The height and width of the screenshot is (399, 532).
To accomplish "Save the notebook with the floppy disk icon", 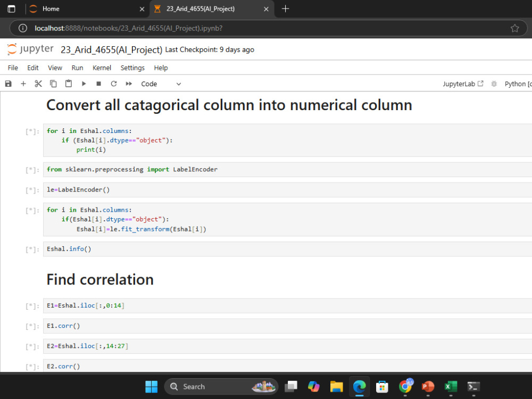I will pyautogui.click(x=8, y=84).
